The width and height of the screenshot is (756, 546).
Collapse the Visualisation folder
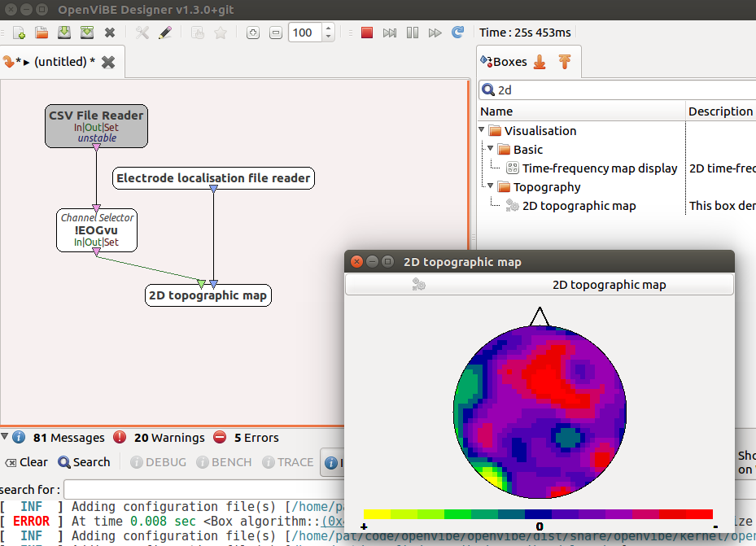[x=482, y=129]
